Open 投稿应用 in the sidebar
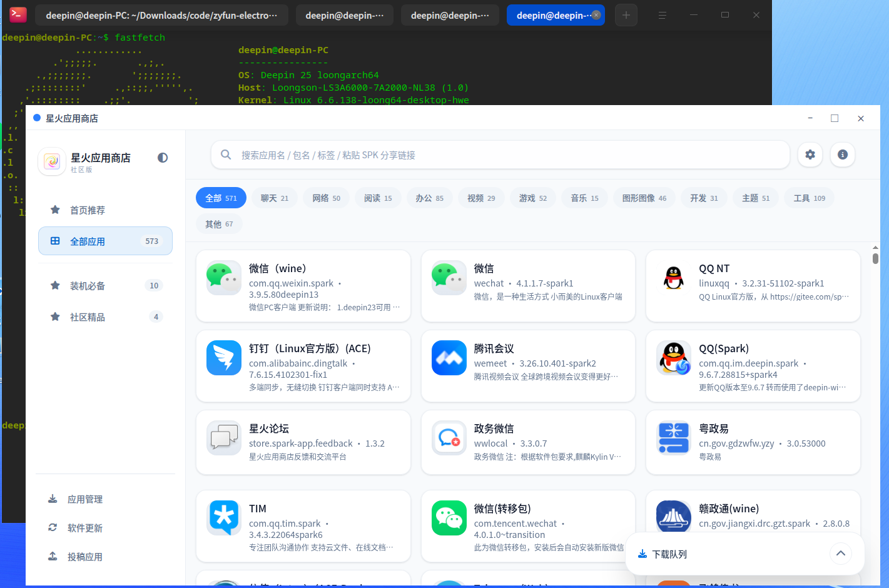Image resolution: width=889 pixels, height=588 pixels. pos(105,557)
